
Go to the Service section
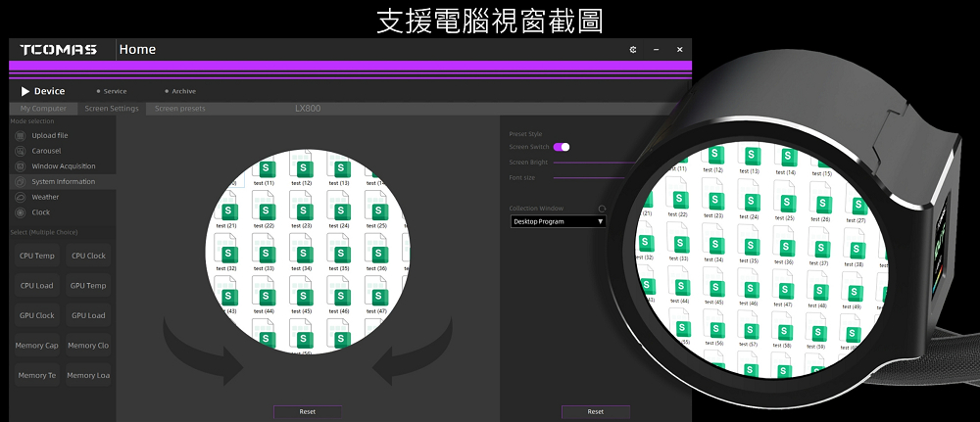tap(115, 91)
